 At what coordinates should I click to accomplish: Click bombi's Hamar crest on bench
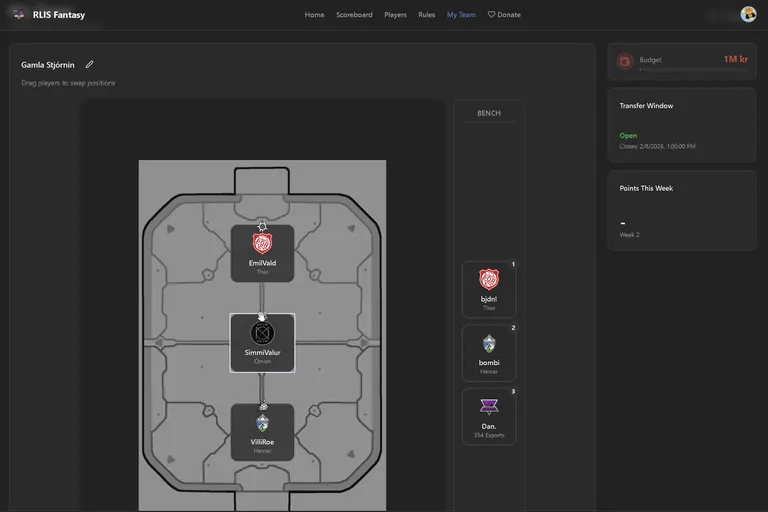point(489,344)
